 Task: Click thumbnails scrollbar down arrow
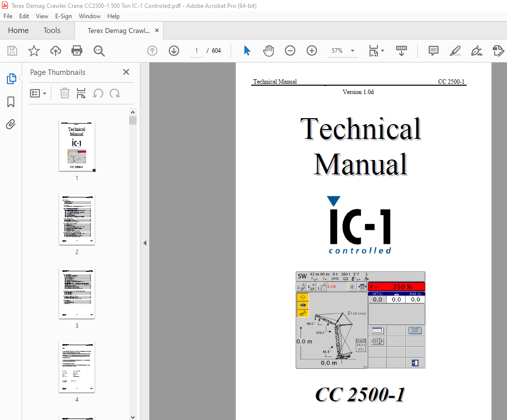coord(133,417)
